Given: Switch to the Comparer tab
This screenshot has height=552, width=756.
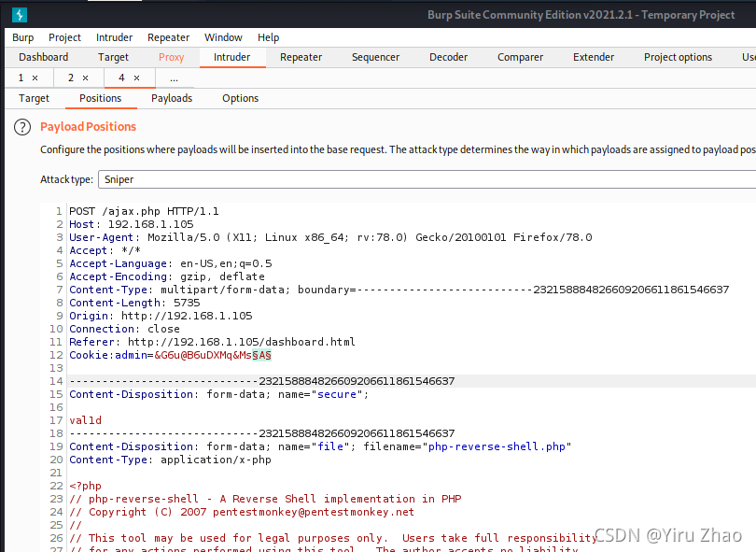Looking at the screenshot, I should tap(520, 57).
